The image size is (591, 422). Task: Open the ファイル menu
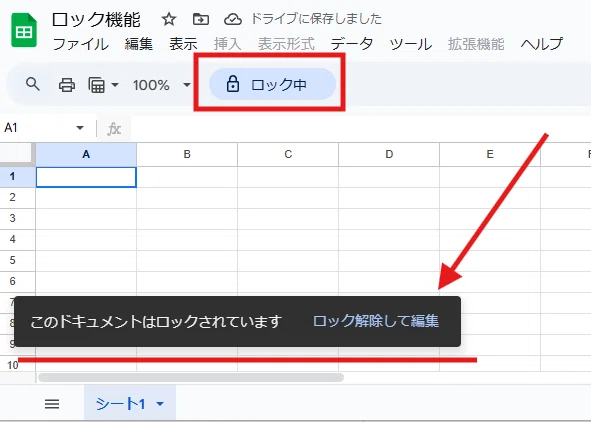(x=81, y=44)
